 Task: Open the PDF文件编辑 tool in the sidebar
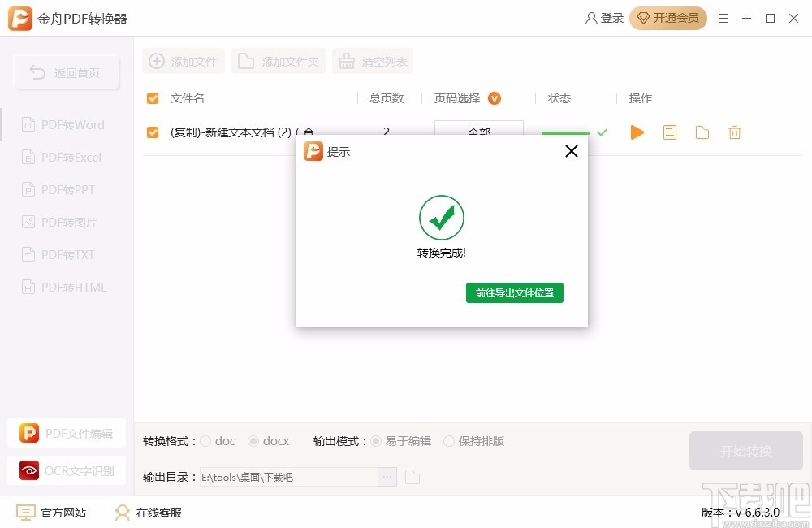pyautogui.click(x=66, y=433)
